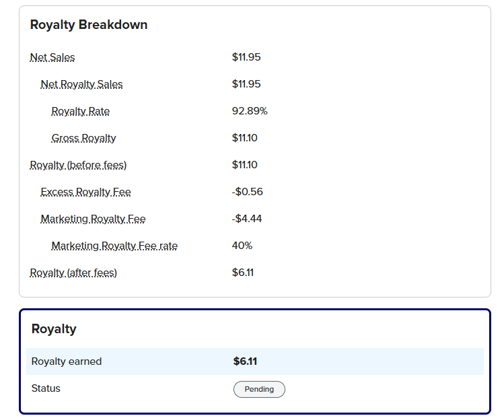Select the Royalty Rate label
This screenshot has width=504, height=420.
pos(80,111)
